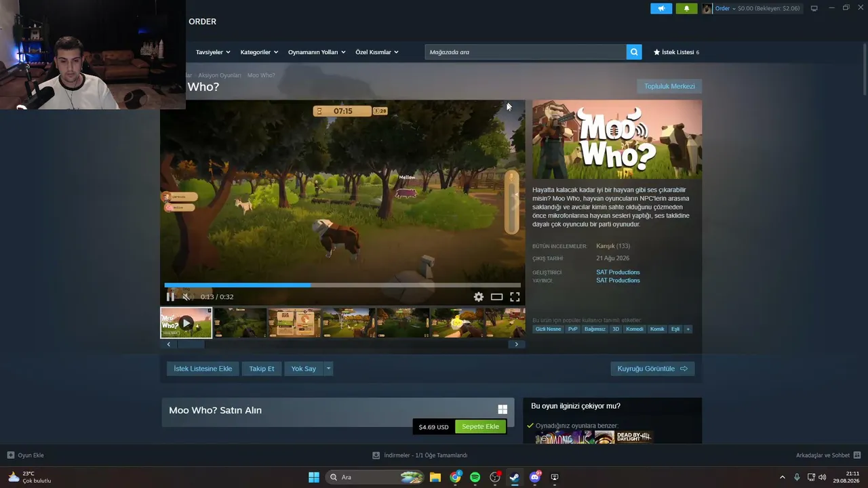The image size is (868, 488).
Task: Open the green notifications bell
Action: click(x=686, y=9)
